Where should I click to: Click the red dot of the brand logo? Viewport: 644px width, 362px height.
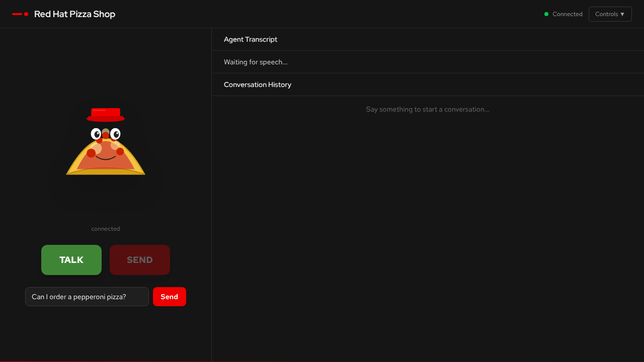26,14
